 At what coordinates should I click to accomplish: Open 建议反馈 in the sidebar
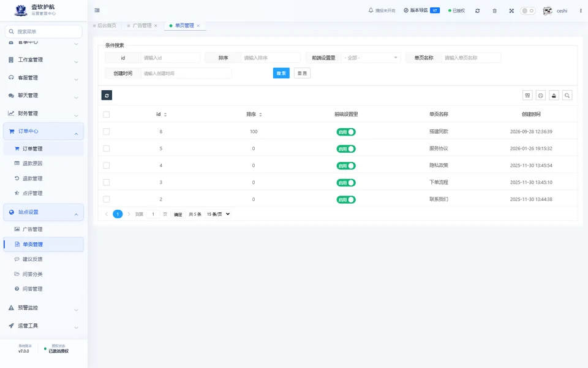(x=43, y=259)
